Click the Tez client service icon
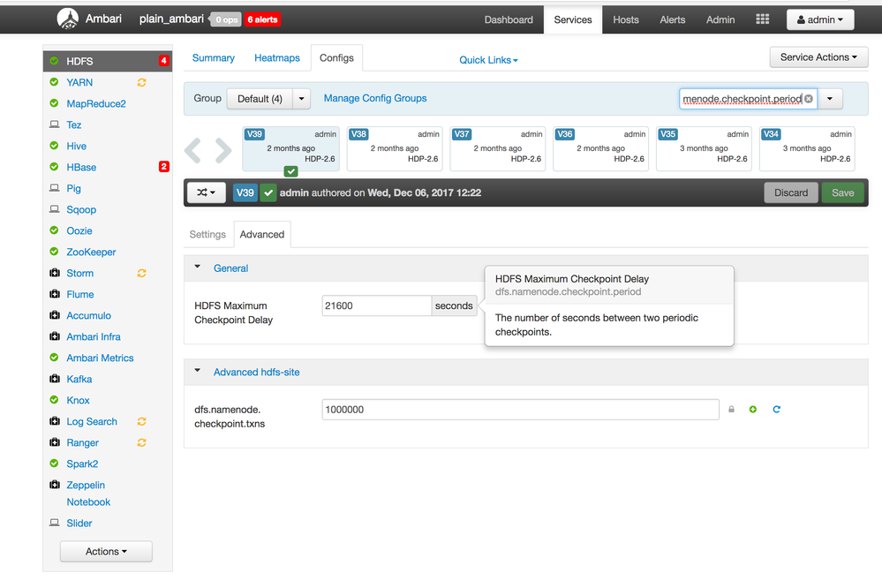 [x=54, y=124]
